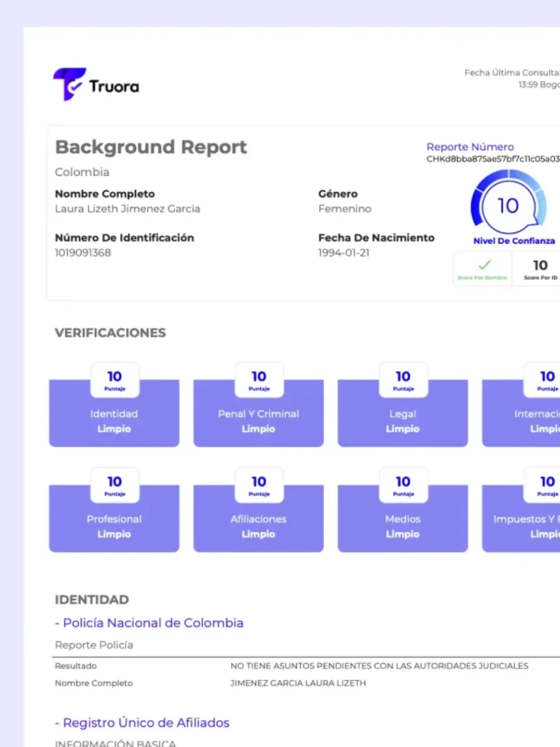Open the Afiliaciones verification card
Viewport: 560px width, 747px height.
(259, 518)
